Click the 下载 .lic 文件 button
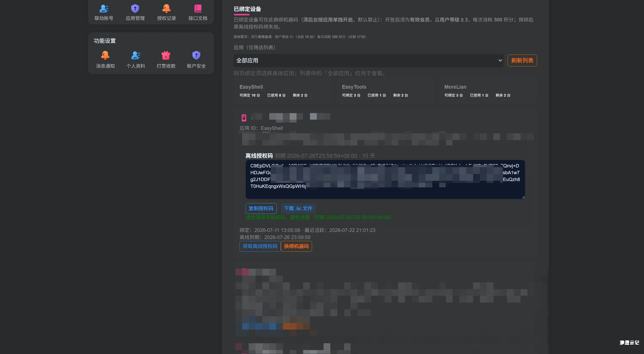The image size is (644, 354). [x=298, y=208]
